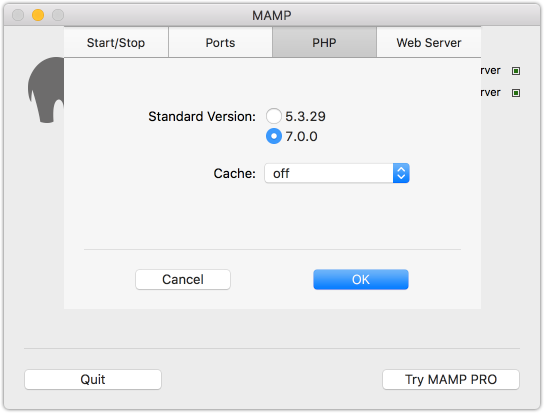Open the Cache dropdown showing off

(337, 173)
